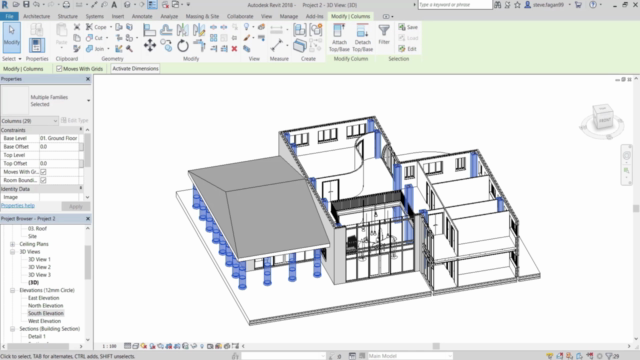
Task: Select 3D View 1 in Project Browser
Action: pos(39,259)
